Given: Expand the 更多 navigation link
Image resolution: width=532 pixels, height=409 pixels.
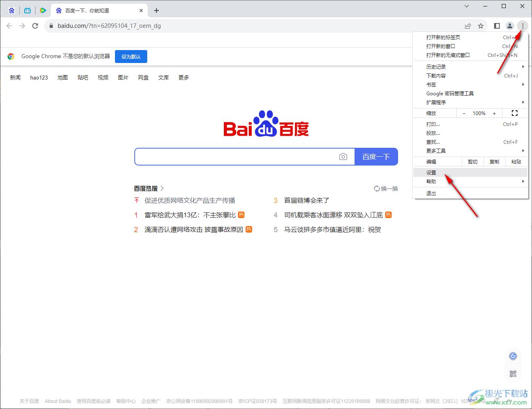Looking at the screenshot, I should pos(184,78).
